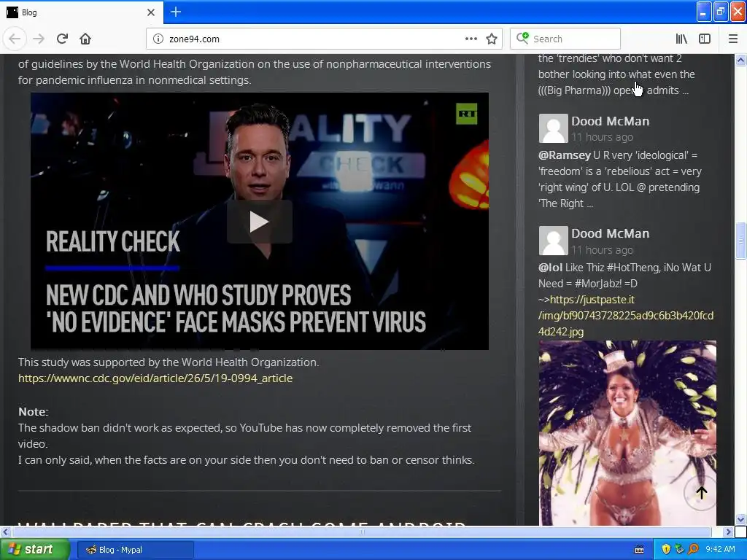Toggle the sidebar view icon
Image resolution: width=747 pixels, height=560 pixels.
(x=705, y=39)
